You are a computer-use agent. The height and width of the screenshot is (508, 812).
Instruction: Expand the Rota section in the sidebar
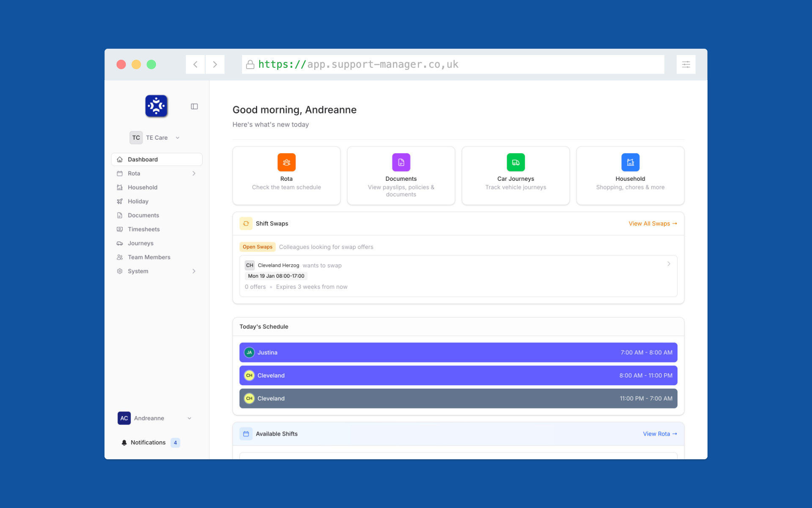(193, 173)
